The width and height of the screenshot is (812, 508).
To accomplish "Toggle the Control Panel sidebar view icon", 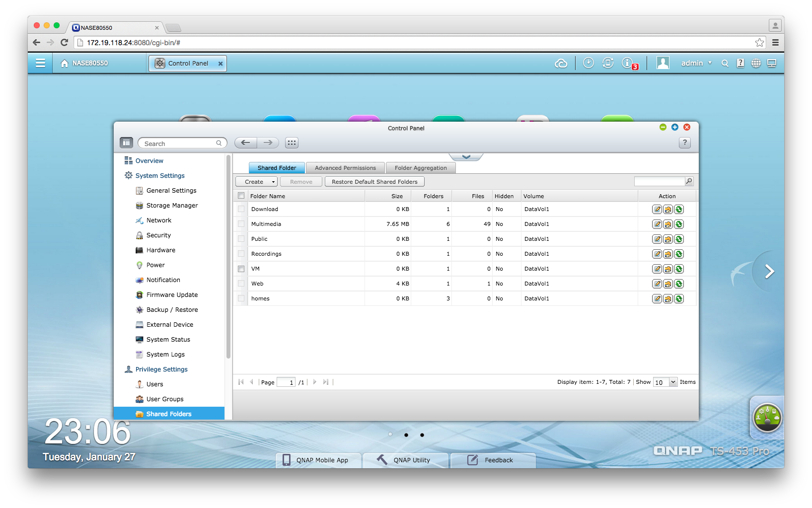I will tap(126, 143).
